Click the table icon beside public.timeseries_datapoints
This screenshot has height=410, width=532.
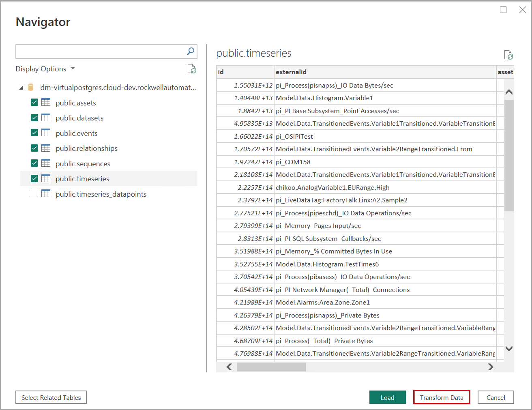click(x=46, y=194)
